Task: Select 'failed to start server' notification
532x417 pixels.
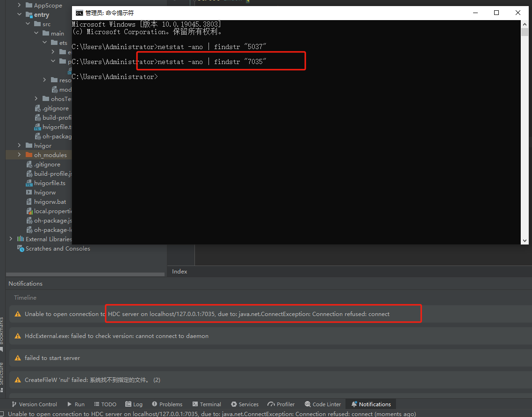Action: 270,358
